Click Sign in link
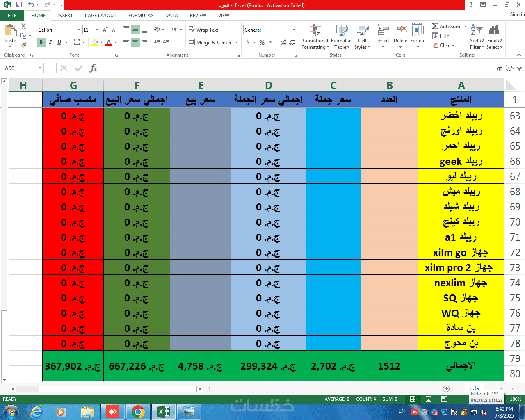 pos(517,14)
